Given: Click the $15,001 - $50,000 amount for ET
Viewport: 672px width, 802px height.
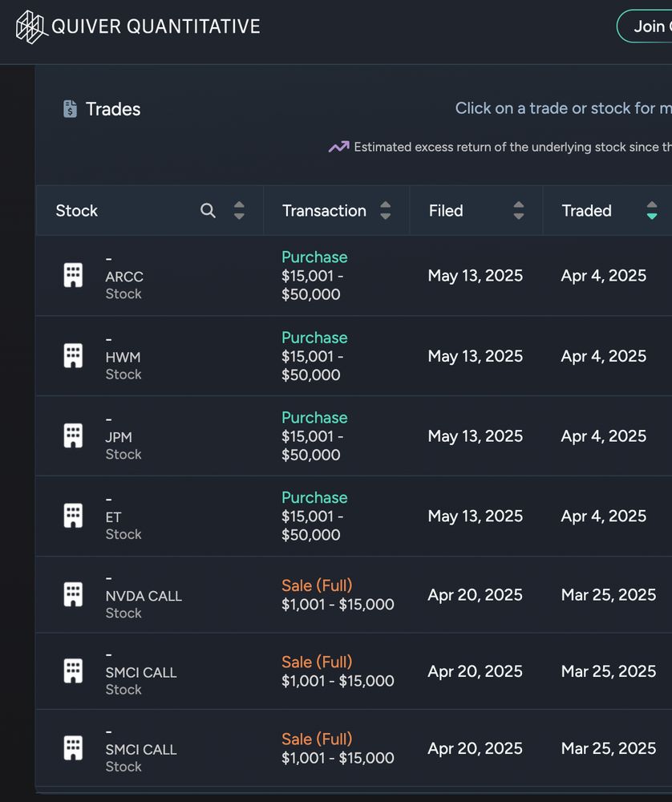Looking at the screenshot, I should (313, 525).
